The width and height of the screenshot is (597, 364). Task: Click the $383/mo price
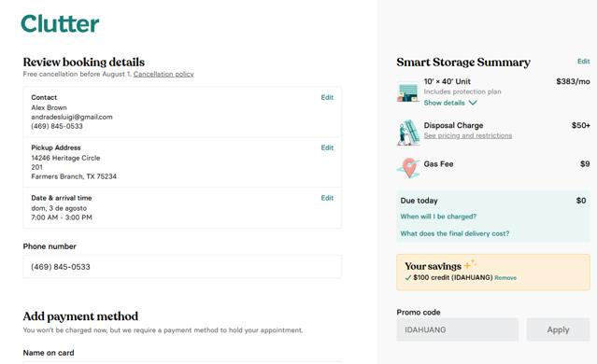pyautogui.click(x=573, y=81)
